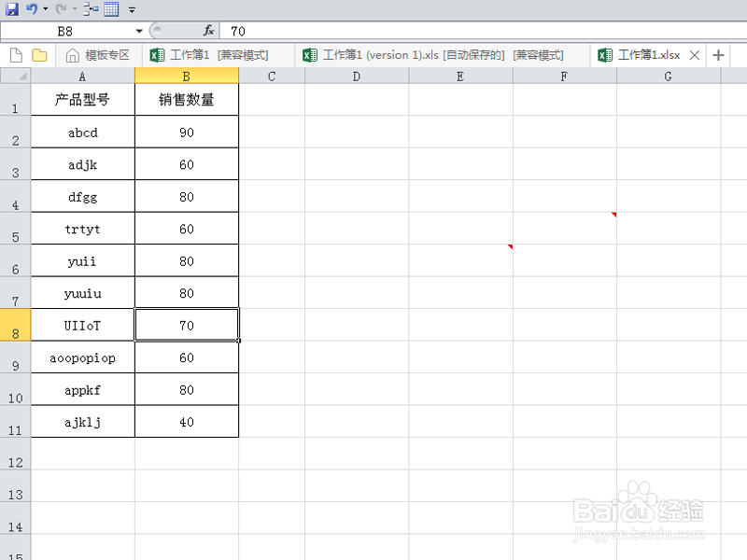Click cell containing yuuiu
Screen dimensions: 747x560
pyautogui.click(x=83, y=293)
